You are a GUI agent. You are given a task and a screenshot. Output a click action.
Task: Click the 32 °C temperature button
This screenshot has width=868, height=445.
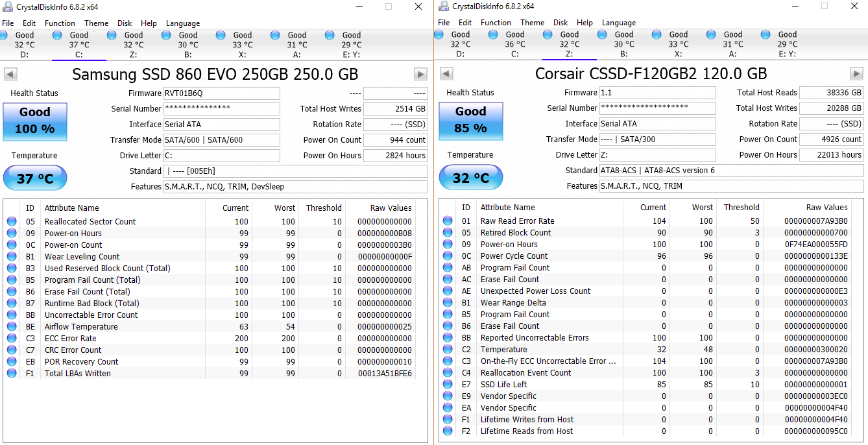[471, 178]
